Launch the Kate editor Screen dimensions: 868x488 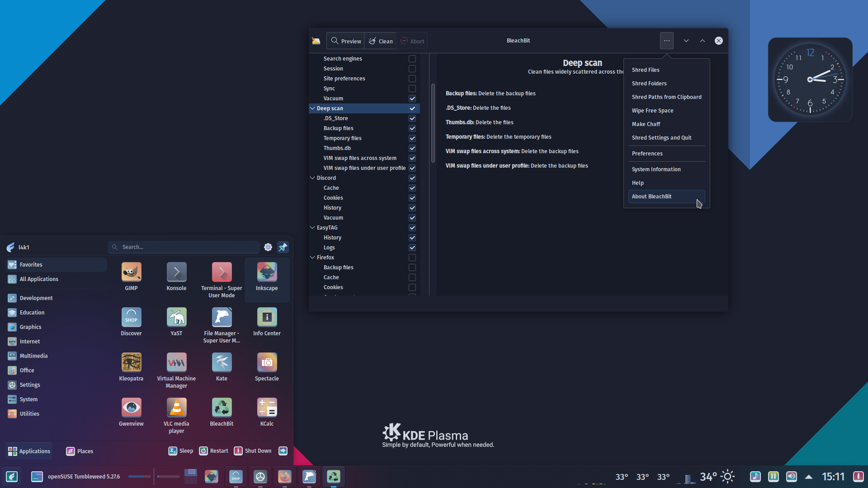222,367
